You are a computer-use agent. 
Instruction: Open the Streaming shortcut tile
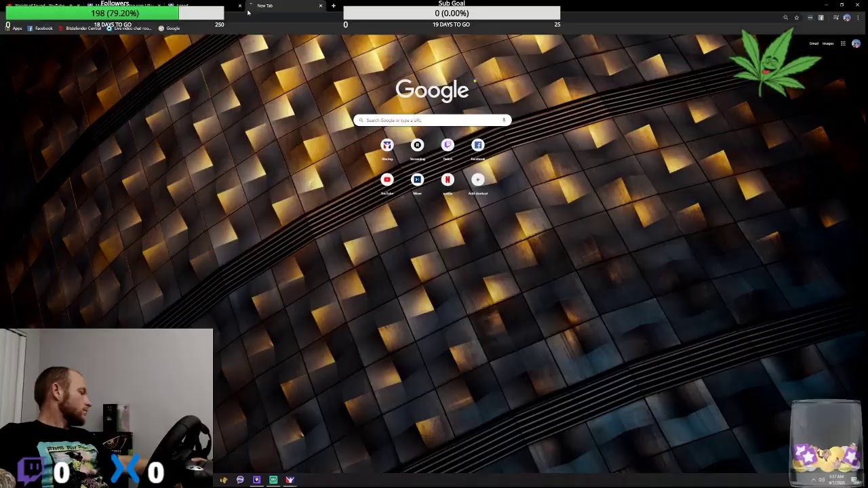tap(417, 149)
